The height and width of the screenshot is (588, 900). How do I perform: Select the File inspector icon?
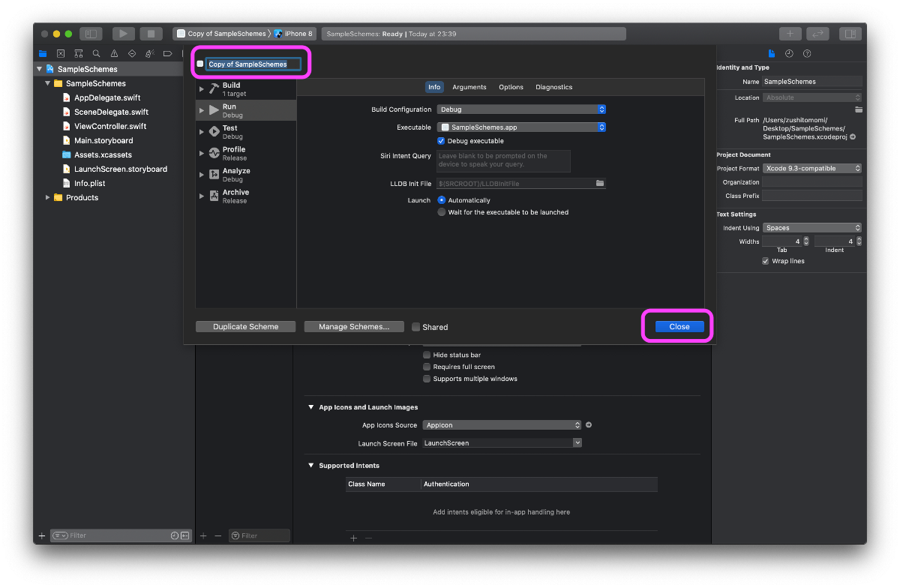tap(772, 53)
